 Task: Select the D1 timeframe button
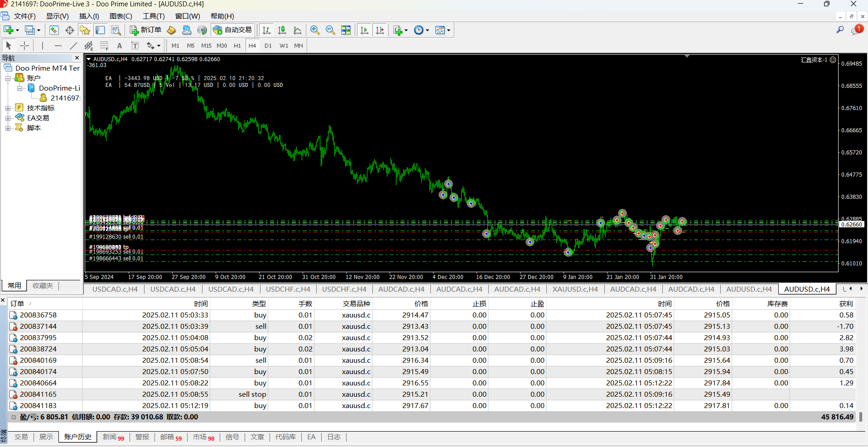click(x=268, y=46)
